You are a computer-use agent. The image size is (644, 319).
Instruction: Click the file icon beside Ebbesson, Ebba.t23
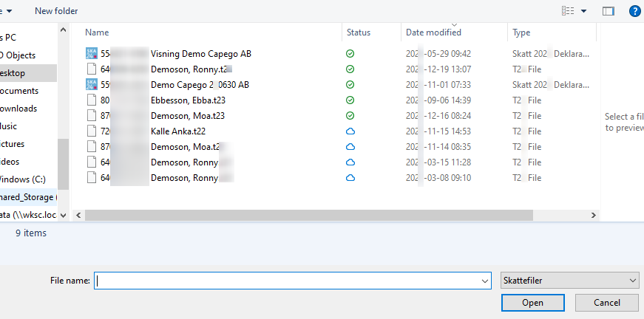coord(92,100)
